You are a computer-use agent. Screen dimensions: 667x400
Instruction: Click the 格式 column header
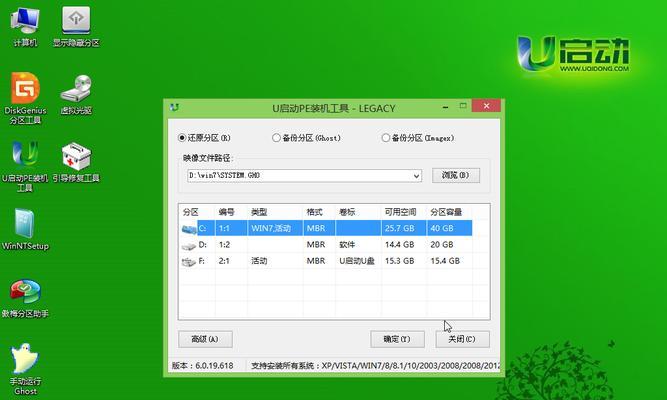point(315,212)
